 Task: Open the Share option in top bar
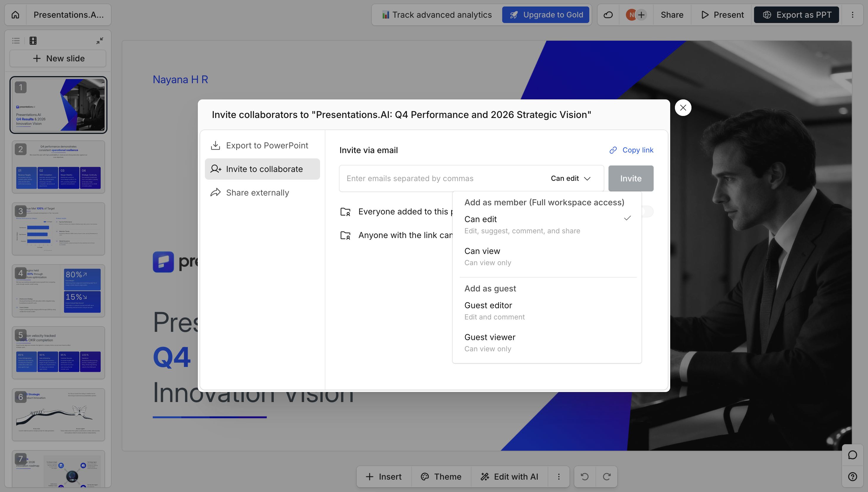click(672, 15)
